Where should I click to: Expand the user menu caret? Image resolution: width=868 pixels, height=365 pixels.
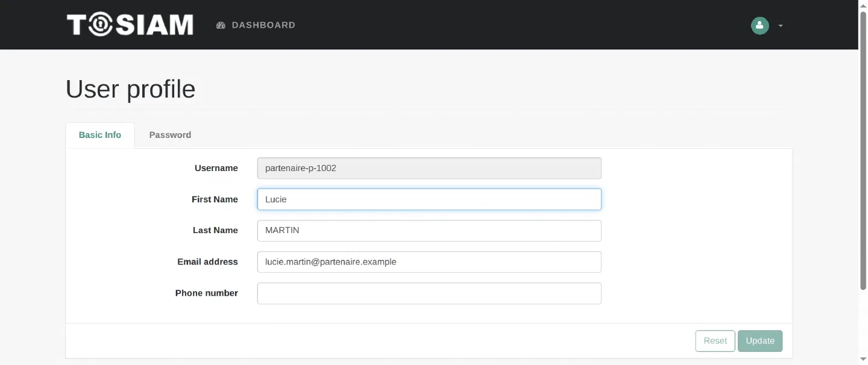[781, 26]
